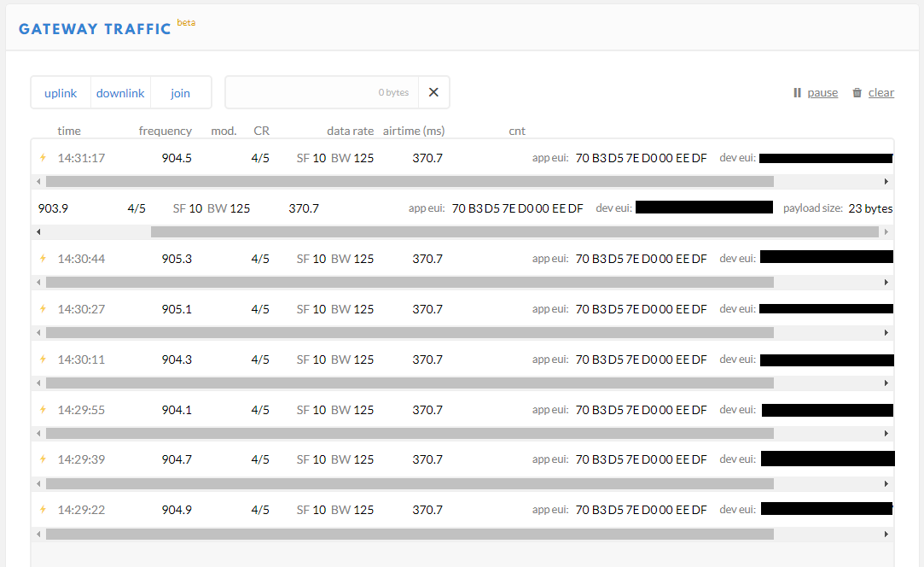Image resolution: width=924 pixels, height=567 pixels.
Task: Click the mod. column header
Action: pyautogui.click(x=224, y=131)
